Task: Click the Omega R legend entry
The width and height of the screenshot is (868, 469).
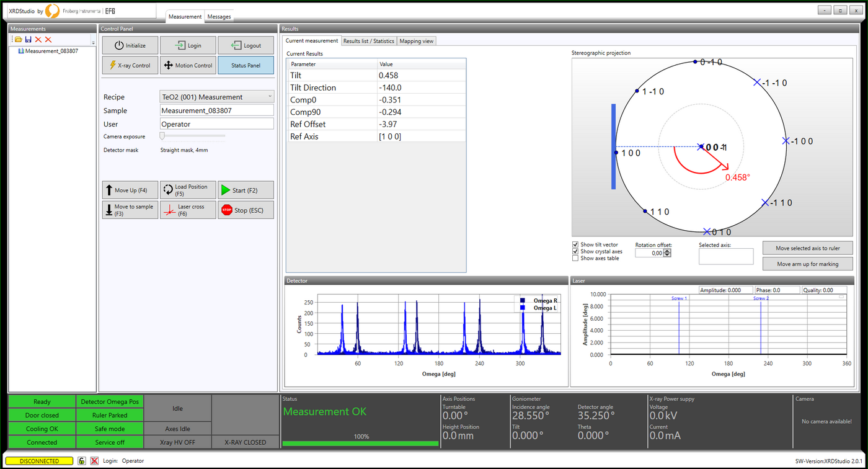Action: coord(538,301)
